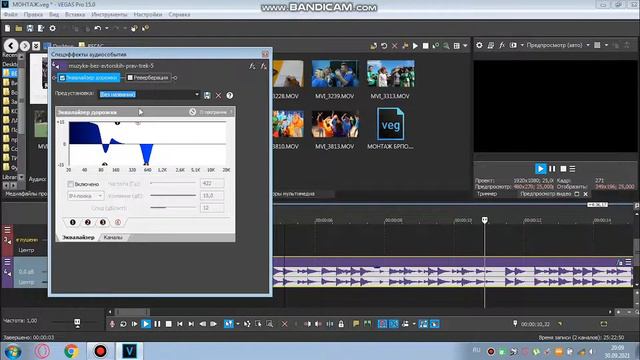
Task: Open the Вставка menu
Action: (75, 14)
